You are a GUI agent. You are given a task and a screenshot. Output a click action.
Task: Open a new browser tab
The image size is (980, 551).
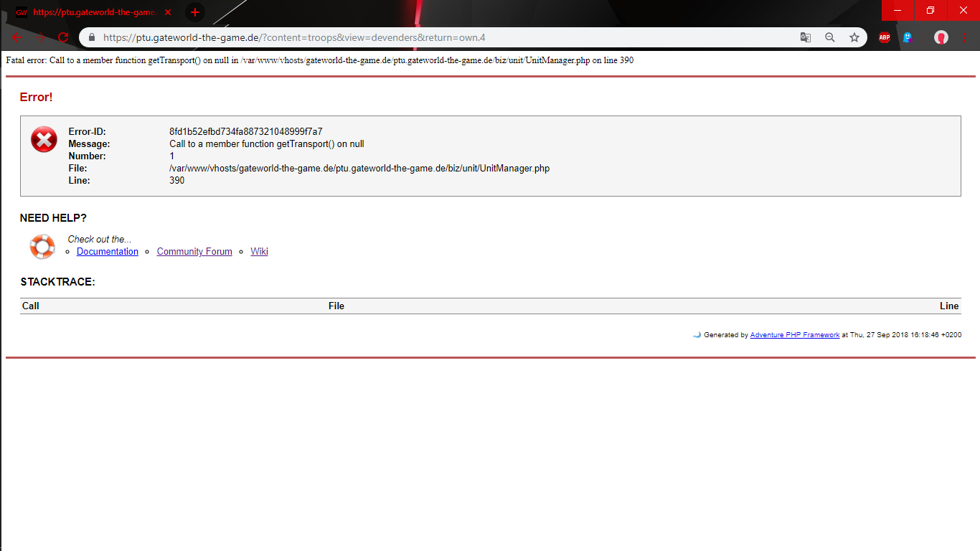click(x=194, y=12)
